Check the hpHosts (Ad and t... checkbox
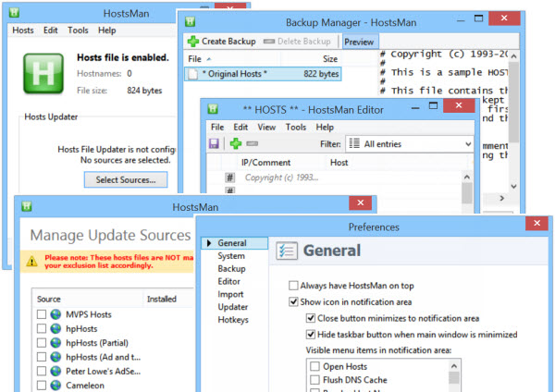 pyautogui.click(x=42, y=357)
